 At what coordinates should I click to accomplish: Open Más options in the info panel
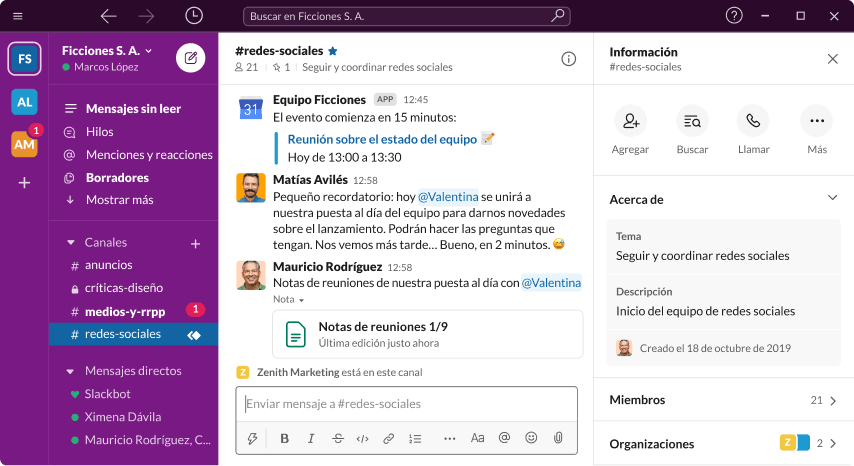point(817,130)
